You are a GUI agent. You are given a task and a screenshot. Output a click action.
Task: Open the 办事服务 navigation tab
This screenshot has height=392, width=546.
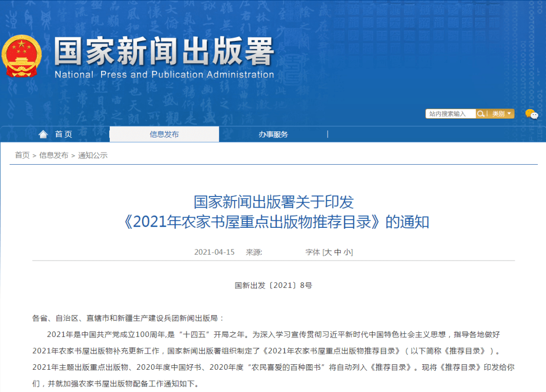tap(274, 134)
